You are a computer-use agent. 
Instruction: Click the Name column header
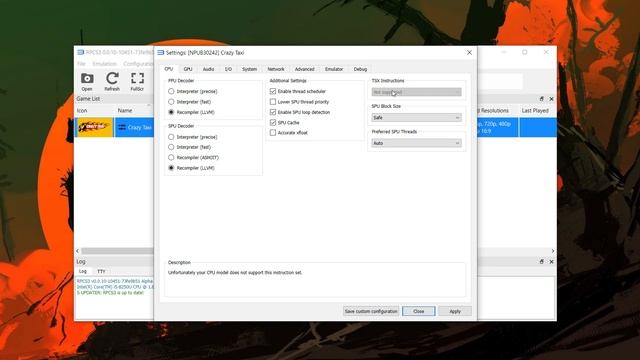point(125,111)
